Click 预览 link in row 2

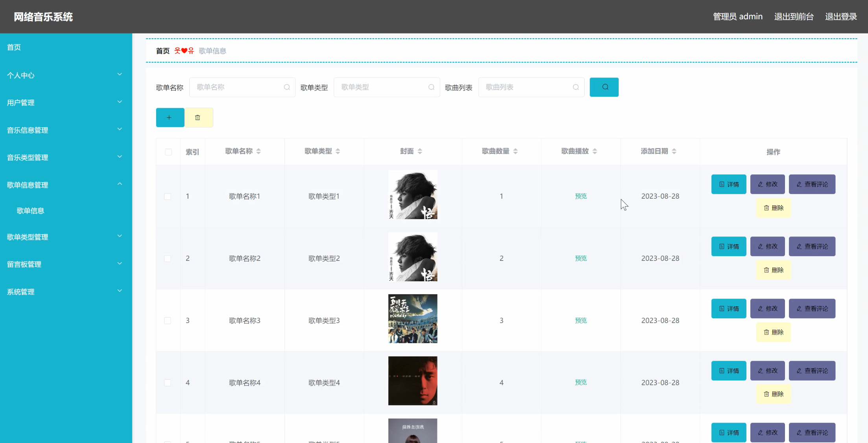(x=581, y=258)
